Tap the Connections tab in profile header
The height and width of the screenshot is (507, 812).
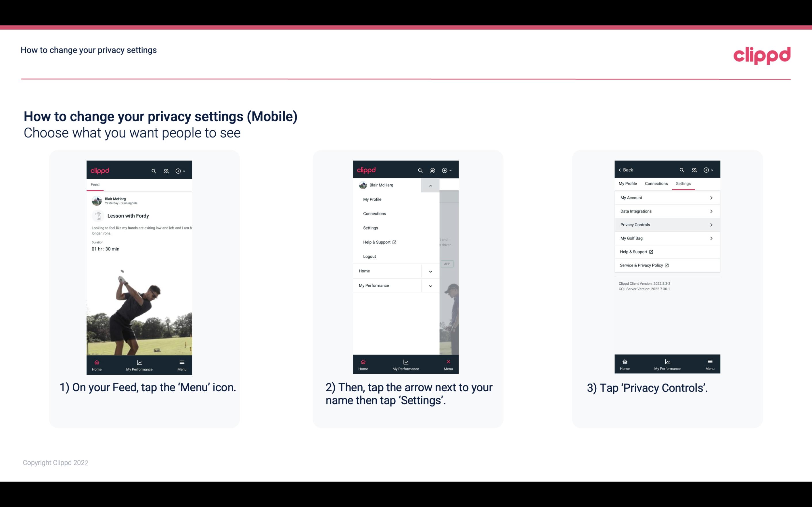point(655,183)
